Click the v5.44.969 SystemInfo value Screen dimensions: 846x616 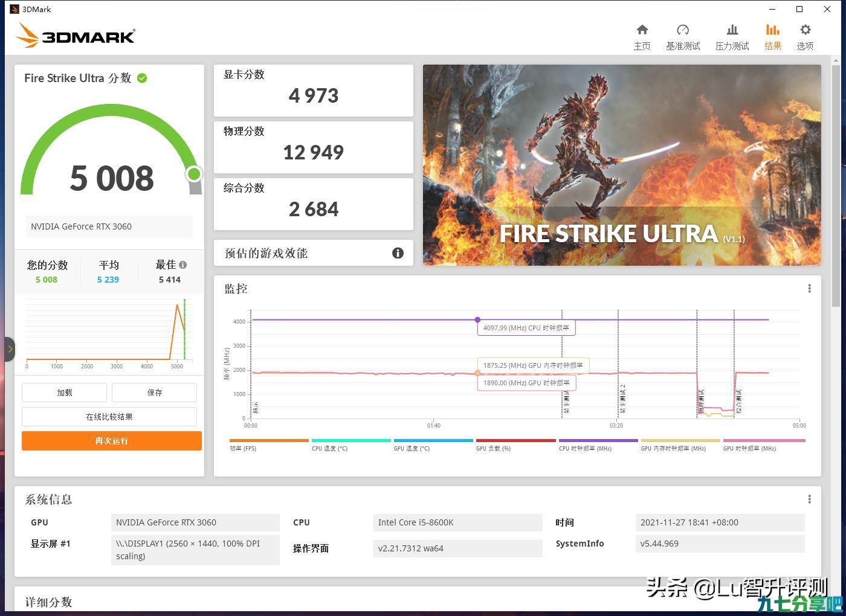click(x=720, y=544)
